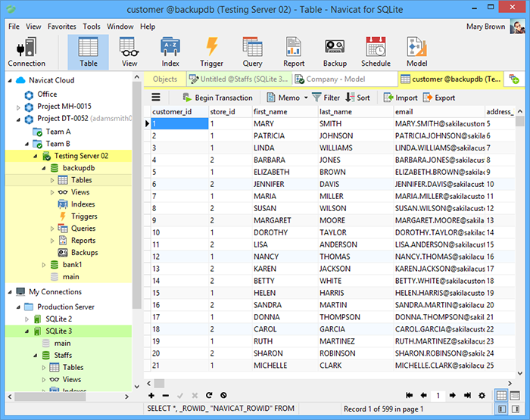Screen dimensions: 530x420
Task: Click the Sort button
Action: [x=357, y=98]
